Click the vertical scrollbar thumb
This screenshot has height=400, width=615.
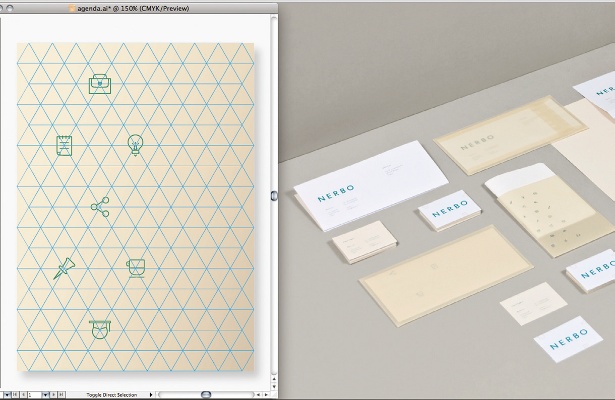[x=274, y=195]
